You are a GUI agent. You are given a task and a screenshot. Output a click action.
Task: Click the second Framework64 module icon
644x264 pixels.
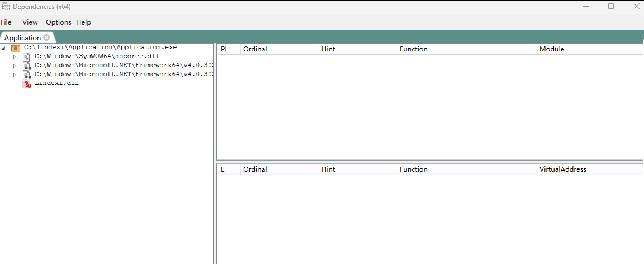26,75
